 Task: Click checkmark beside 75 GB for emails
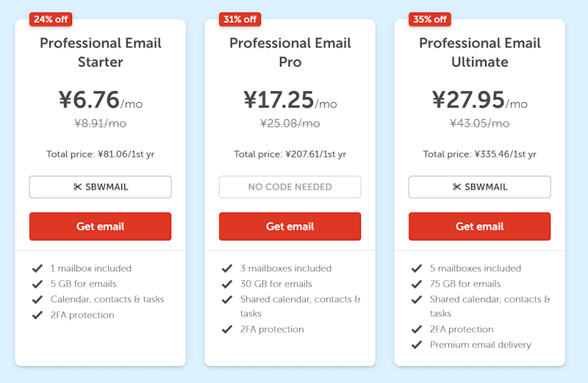(417, 284)
